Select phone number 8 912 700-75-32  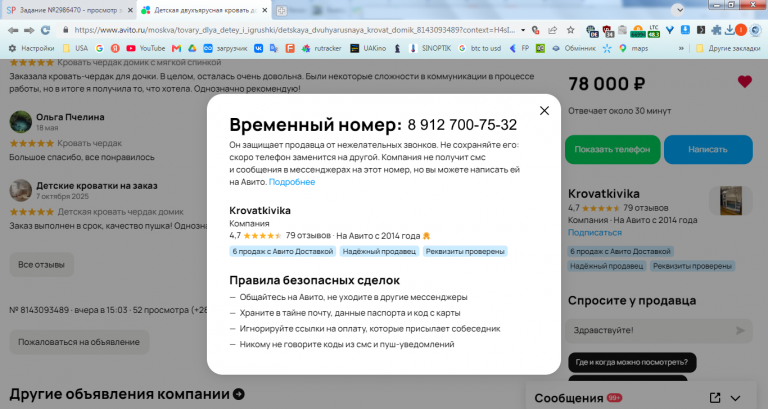click(462, 125)
